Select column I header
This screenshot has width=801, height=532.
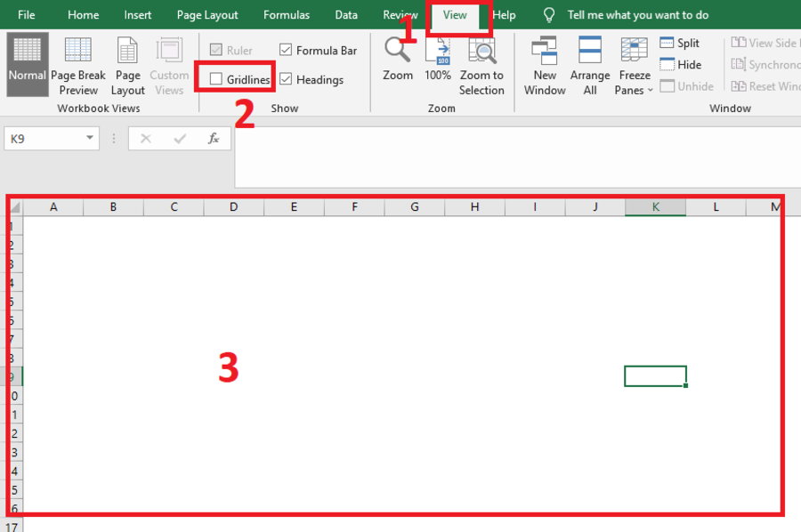click(535, 206)
